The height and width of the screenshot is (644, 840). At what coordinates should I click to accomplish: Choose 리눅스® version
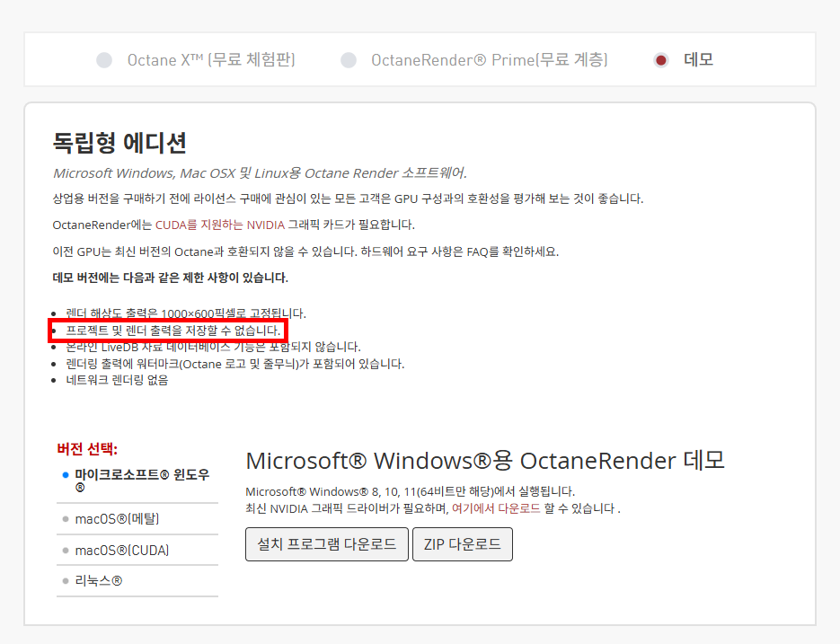(x=137, y=581)
